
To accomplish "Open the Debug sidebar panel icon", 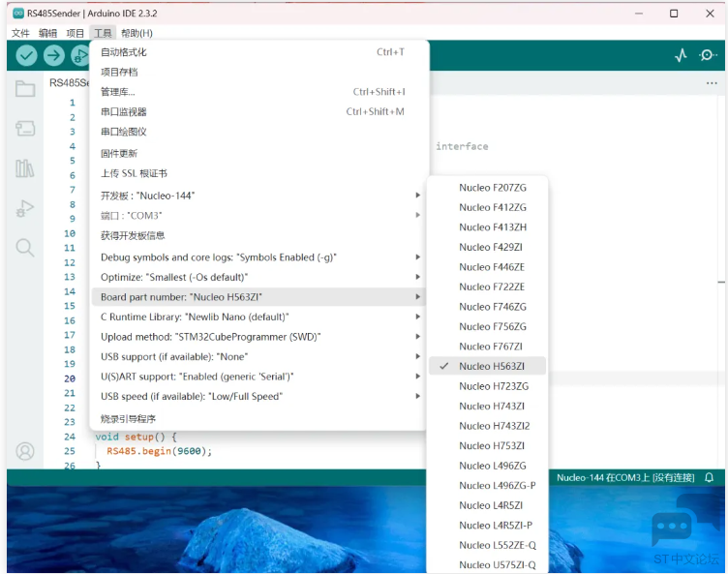I will tap(25, 208).
